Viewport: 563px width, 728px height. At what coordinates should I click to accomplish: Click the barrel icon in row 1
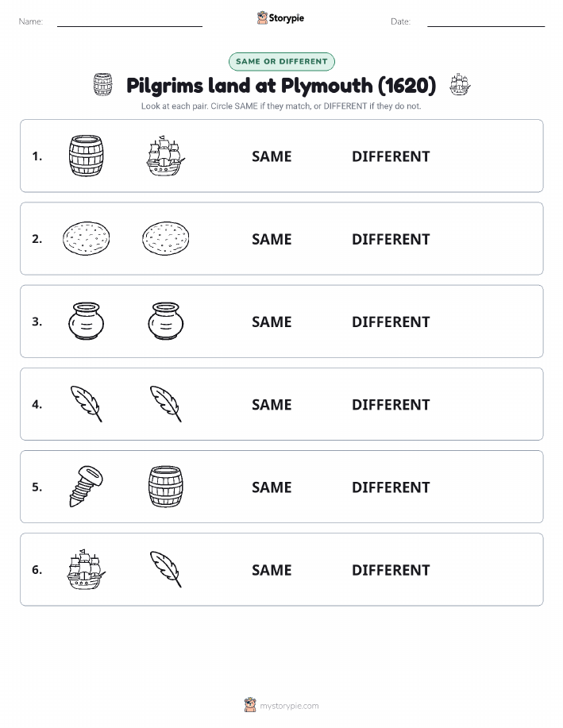tap(86, 156)
